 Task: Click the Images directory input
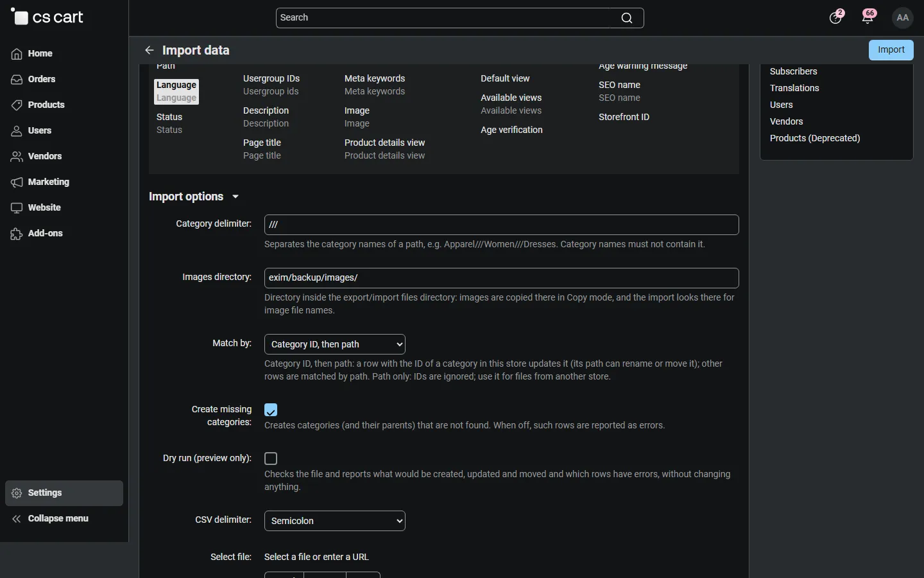pos(502,278)
